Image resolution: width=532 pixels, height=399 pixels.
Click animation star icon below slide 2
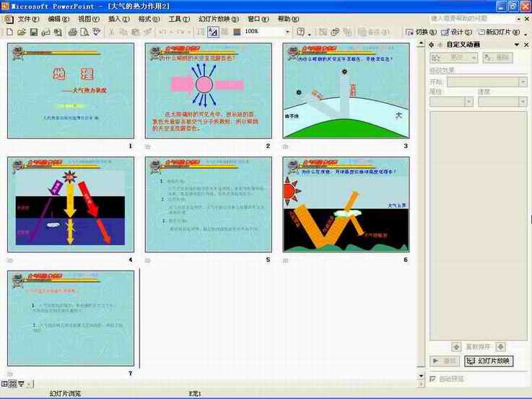(147, 146)
